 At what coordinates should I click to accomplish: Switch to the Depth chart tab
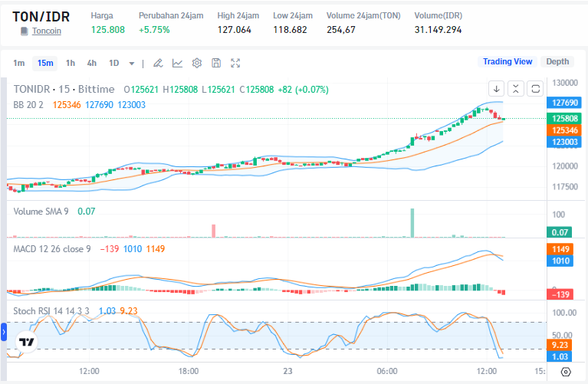557,61
